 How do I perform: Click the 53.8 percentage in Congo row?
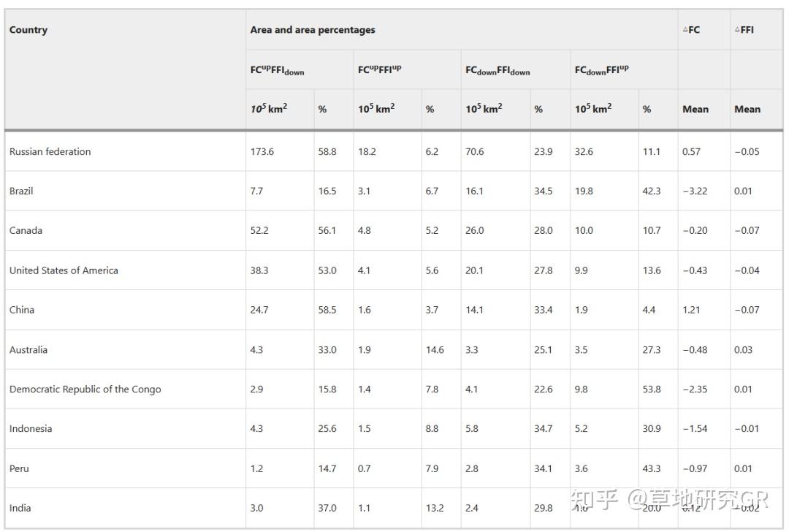point(652,389)
